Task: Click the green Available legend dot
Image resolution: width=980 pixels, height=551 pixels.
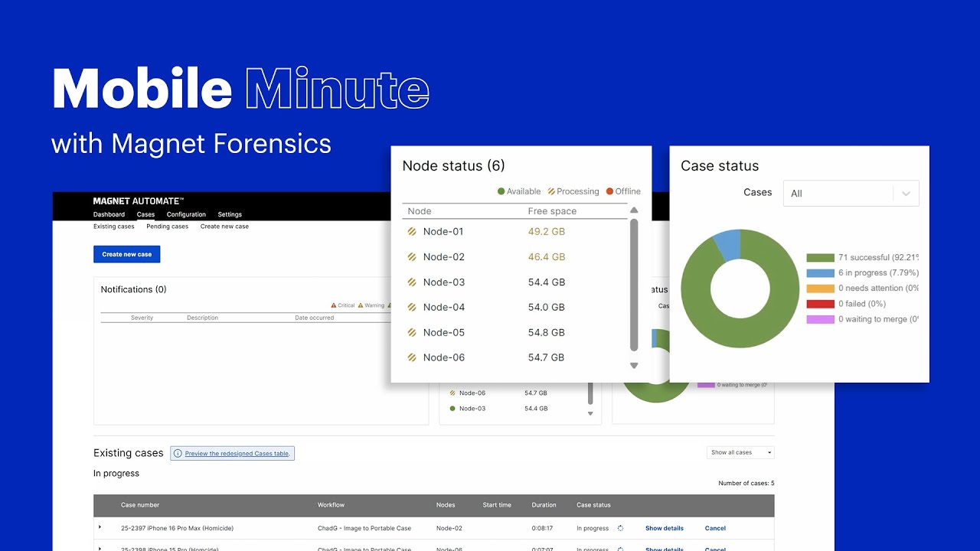Action: coord(501,191)
